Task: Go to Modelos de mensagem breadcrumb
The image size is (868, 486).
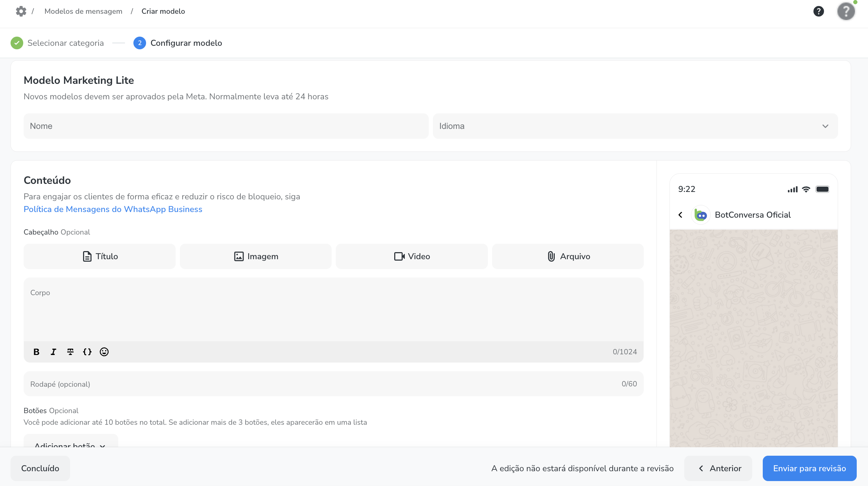Action: [x=83, y=11]
